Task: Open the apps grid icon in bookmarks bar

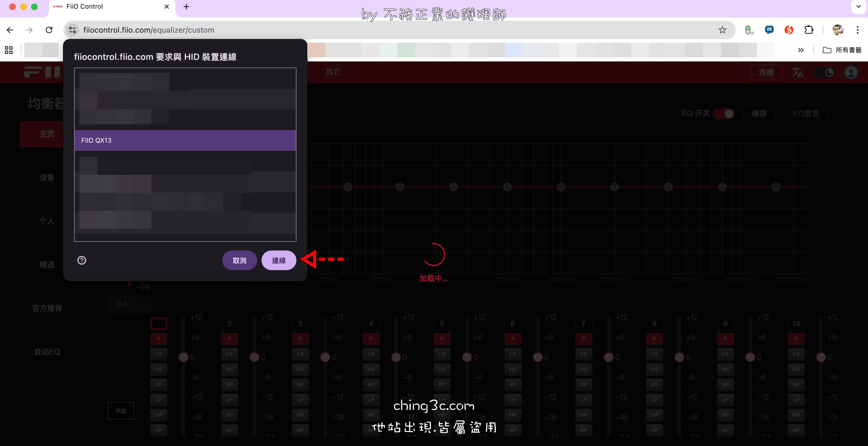Action: [9, 50]
